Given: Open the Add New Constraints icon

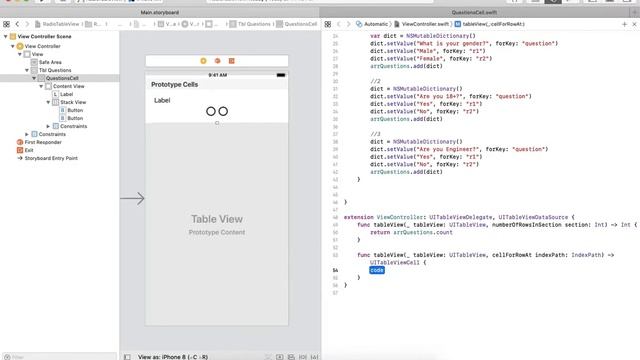Looking at the screenshot, I should [x=302, y=357].
